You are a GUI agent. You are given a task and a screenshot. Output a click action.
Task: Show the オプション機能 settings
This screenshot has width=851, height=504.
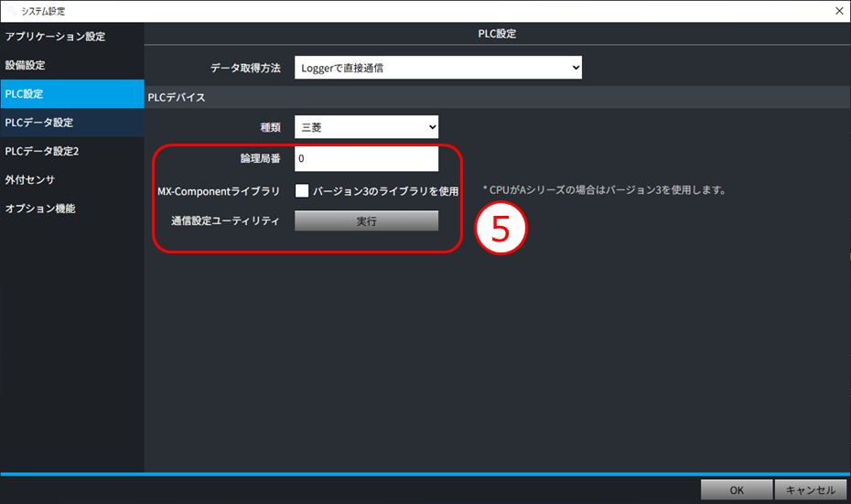(x=40, y=209)
